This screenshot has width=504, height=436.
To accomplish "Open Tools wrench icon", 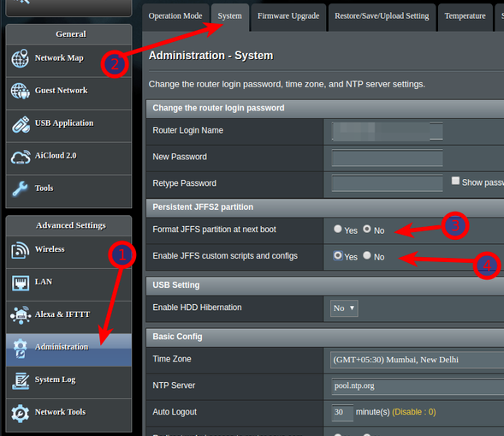I will click(20, 188).
